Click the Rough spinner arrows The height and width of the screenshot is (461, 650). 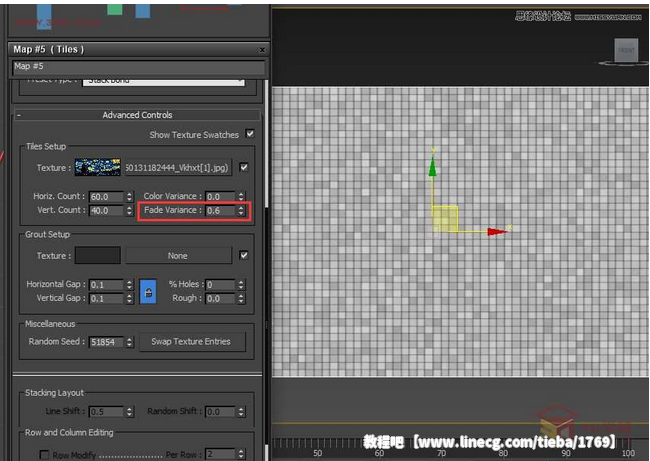tap(241, 298)
